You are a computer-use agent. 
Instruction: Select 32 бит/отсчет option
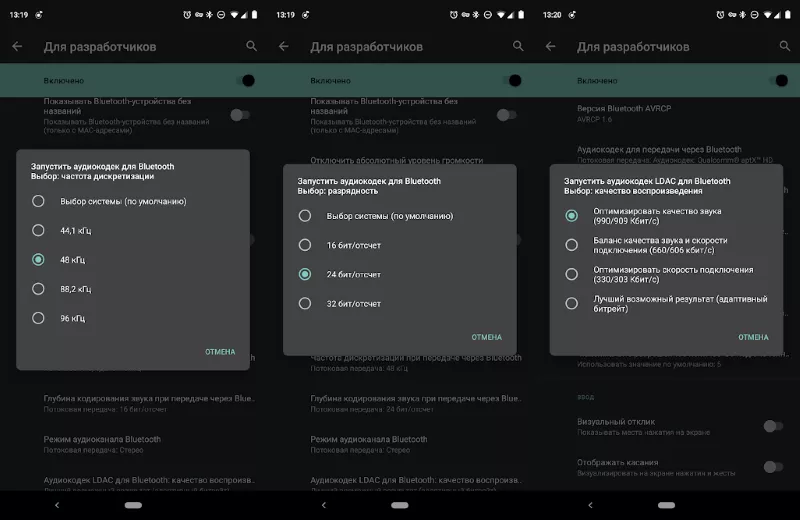pos(339,304)
